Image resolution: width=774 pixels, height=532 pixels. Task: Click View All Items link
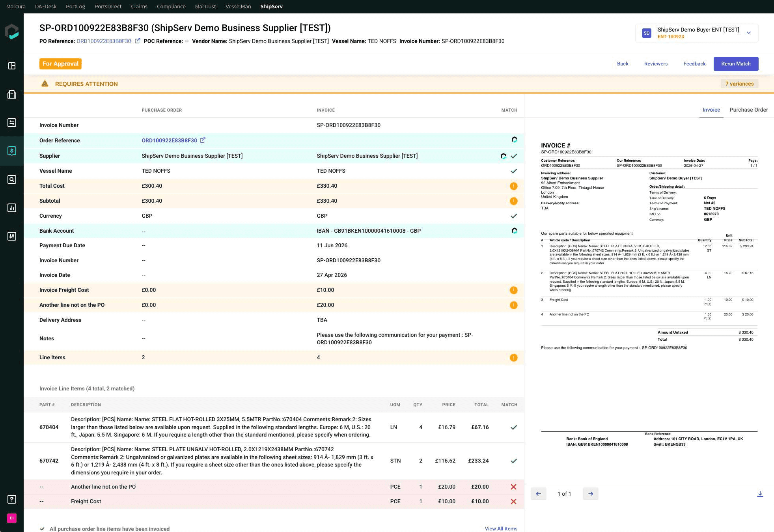(x=501, y=528)
